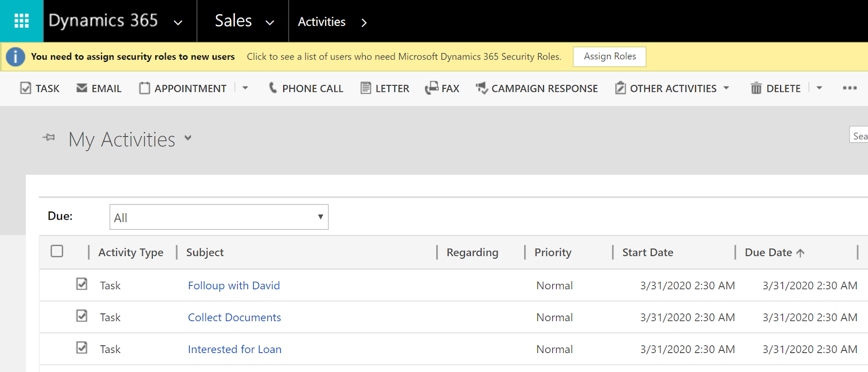Expand the Sales area chevron
868x372 pixels.
270,23
